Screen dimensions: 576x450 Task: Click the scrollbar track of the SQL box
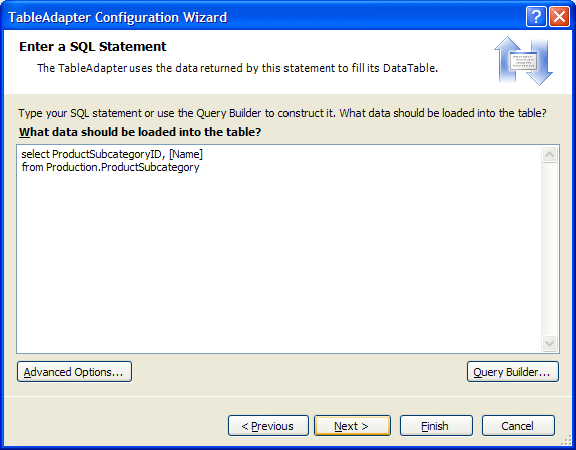pos(550,249)
